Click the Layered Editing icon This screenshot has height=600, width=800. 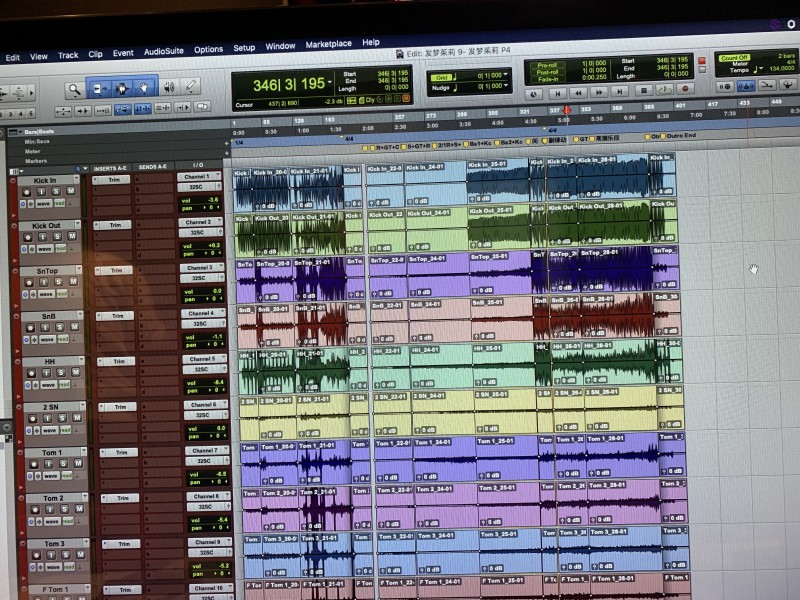pos(203,107)
